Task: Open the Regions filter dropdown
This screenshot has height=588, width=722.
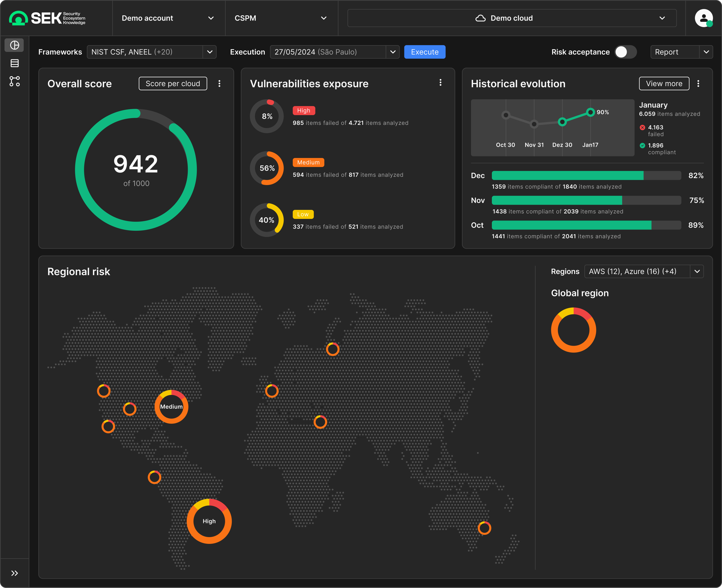Action: point(697,272)
